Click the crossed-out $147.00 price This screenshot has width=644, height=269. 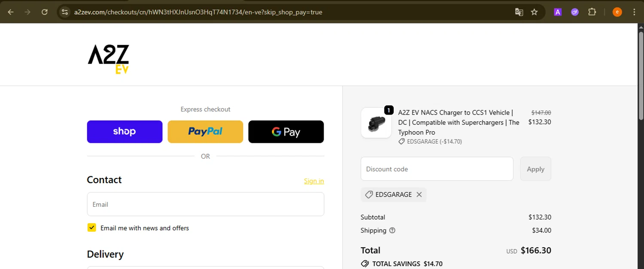541,113
